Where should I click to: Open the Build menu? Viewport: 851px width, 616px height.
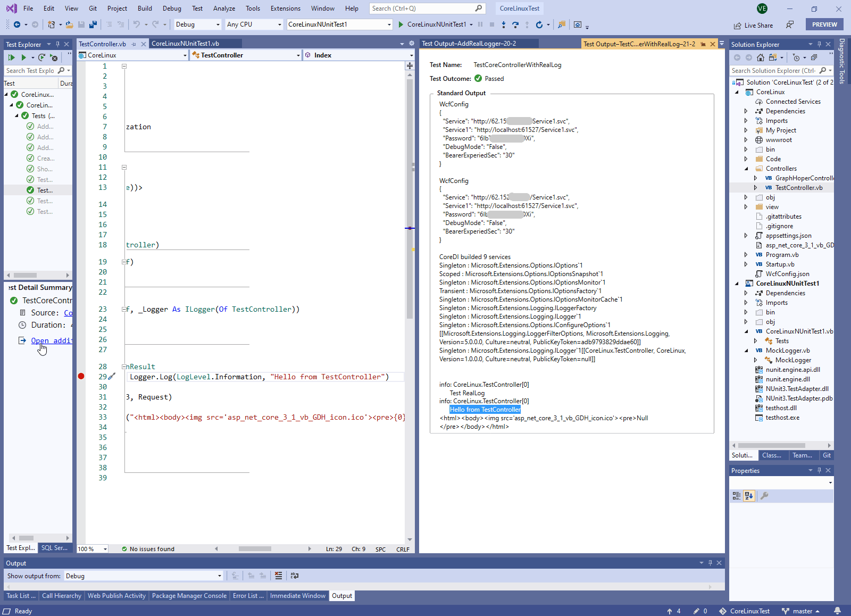(145, 9)
